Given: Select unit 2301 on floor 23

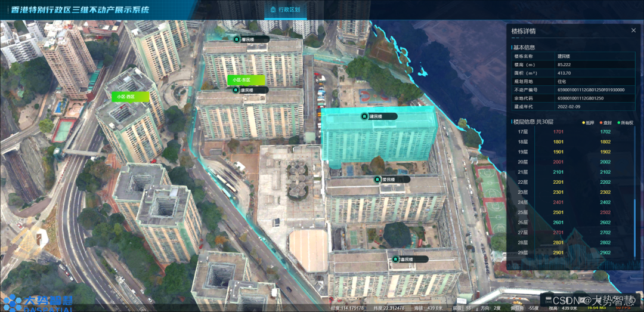Looking at the screenshot, I should coord(558,192).
